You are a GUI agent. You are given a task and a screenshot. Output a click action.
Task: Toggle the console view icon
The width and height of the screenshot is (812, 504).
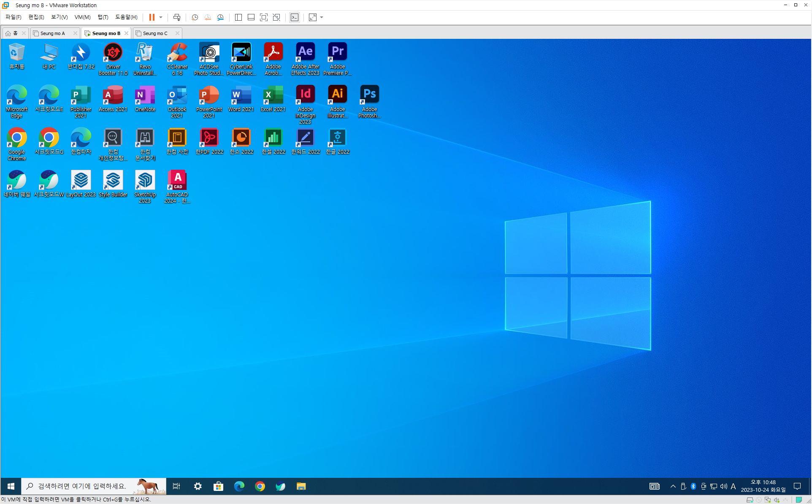click(295, 17)
